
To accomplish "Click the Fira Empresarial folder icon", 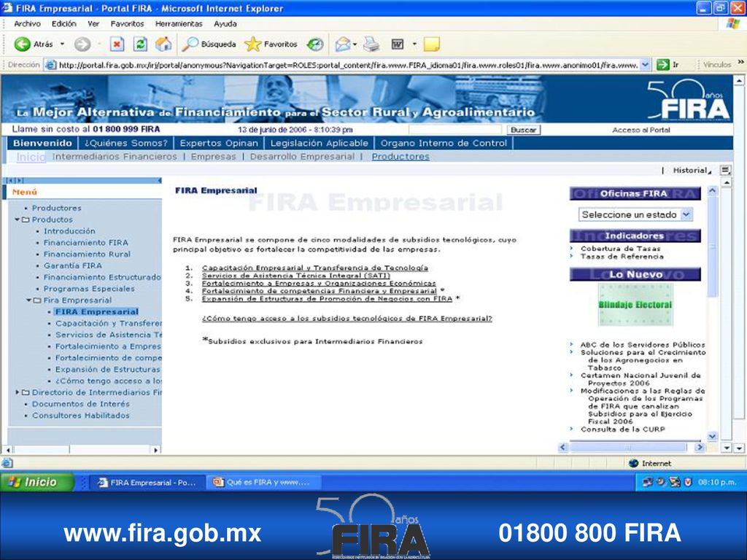I will [37, 300].
